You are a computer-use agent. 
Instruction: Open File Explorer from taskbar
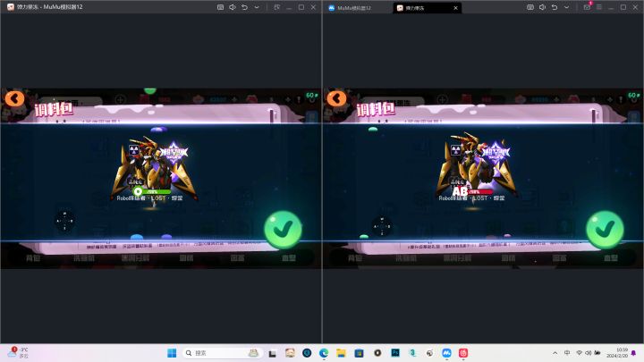(342, 353)
